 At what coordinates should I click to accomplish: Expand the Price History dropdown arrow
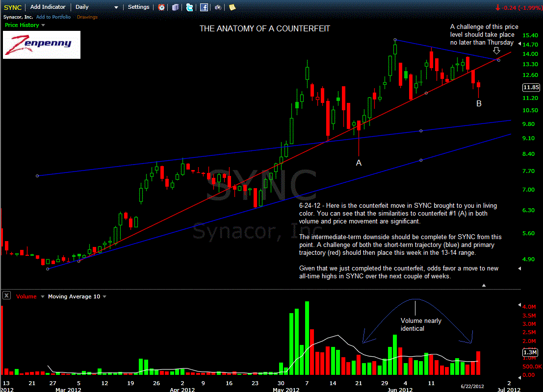[43, 25]
